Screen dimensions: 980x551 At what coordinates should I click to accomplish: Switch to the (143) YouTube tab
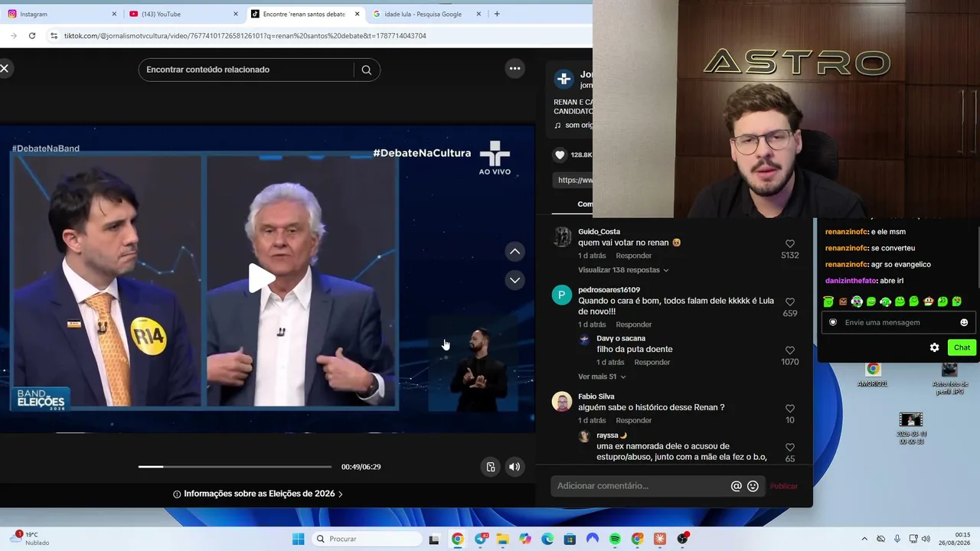point(184,14)
